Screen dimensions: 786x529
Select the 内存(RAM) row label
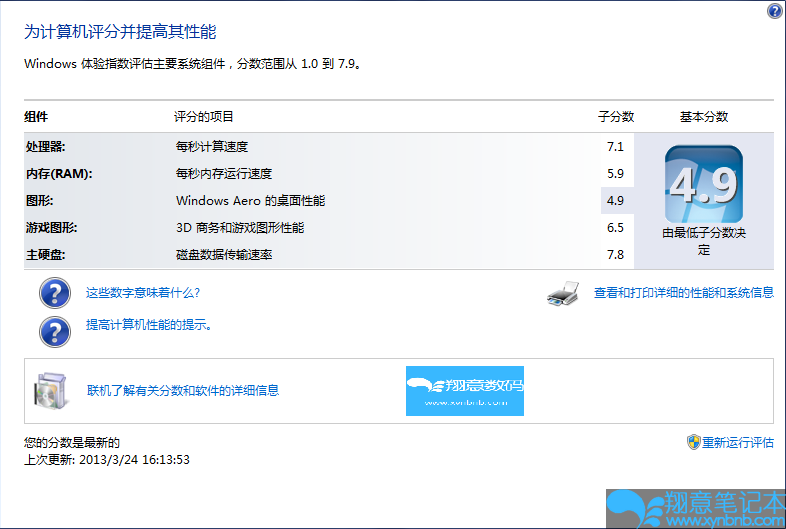(59, 174)
